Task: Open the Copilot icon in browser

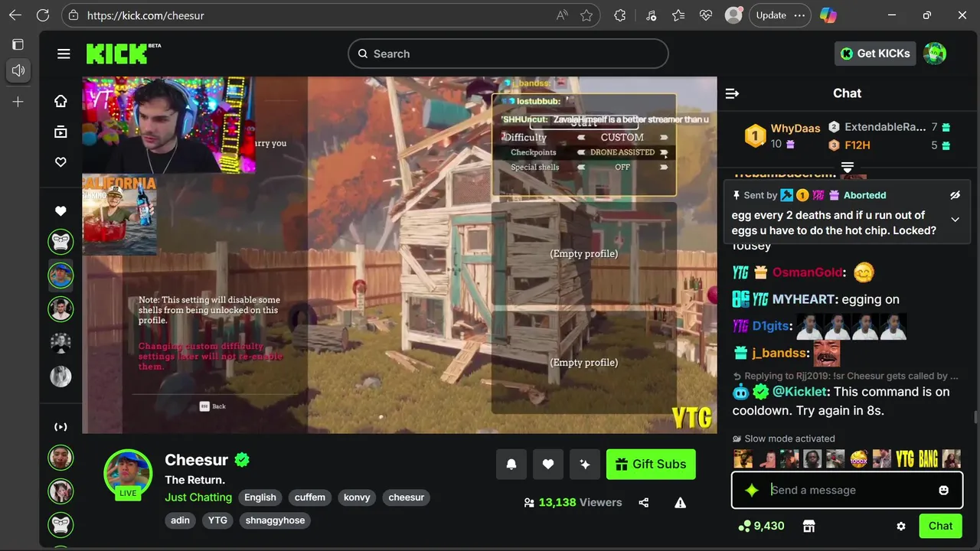Action: [828, 15]
